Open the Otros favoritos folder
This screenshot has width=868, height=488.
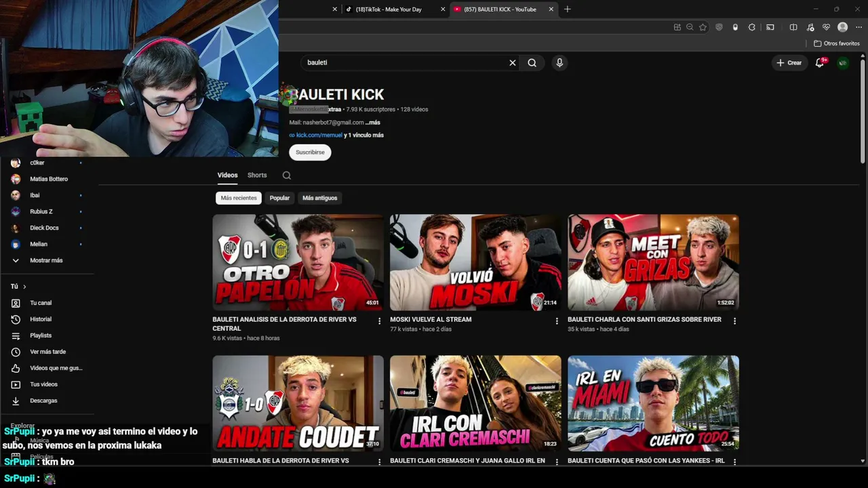point(837,43)
